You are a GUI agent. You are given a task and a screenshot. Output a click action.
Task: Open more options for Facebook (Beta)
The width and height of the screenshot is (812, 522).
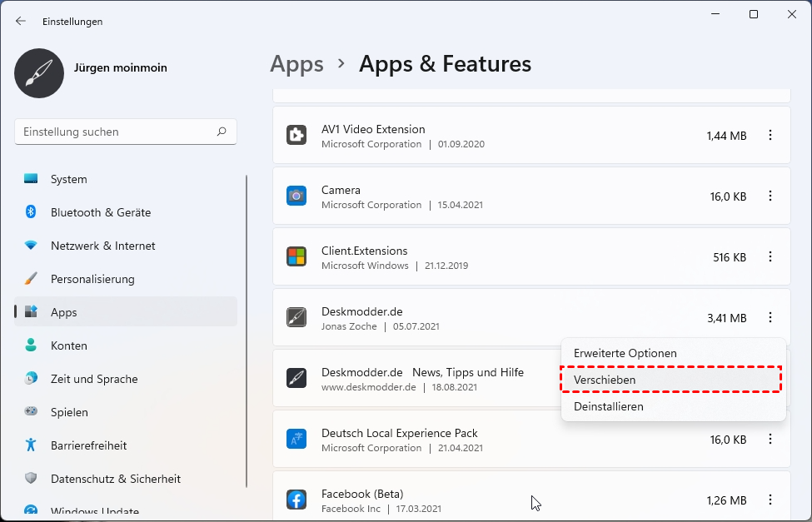[x=770, y=500]
